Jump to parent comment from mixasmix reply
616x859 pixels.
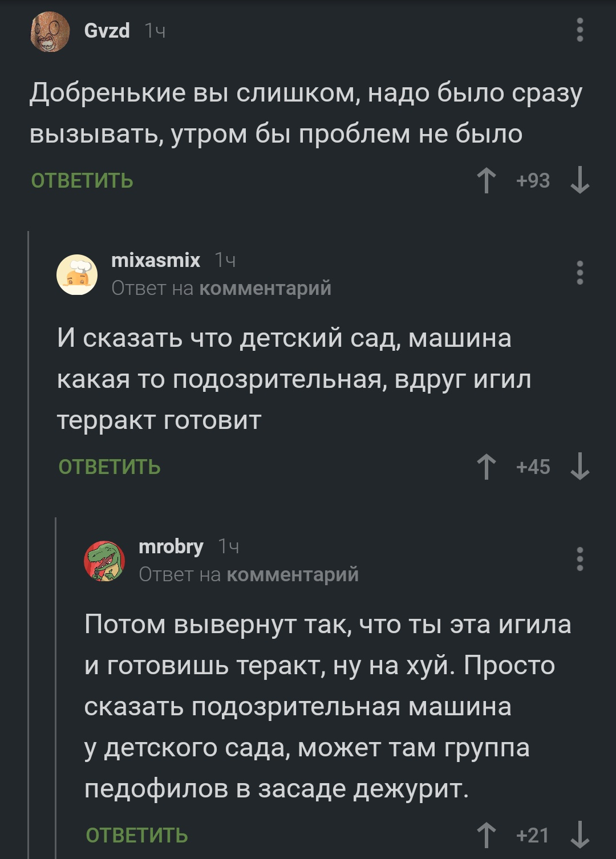pyautogui.click(x=265, y=289)
